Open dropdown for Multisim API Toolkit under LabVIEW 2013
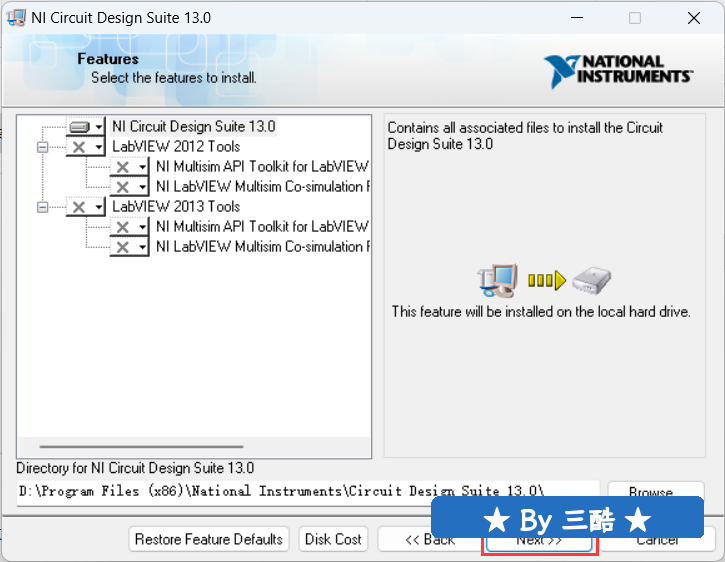725x562 pixels. point(129,227)
